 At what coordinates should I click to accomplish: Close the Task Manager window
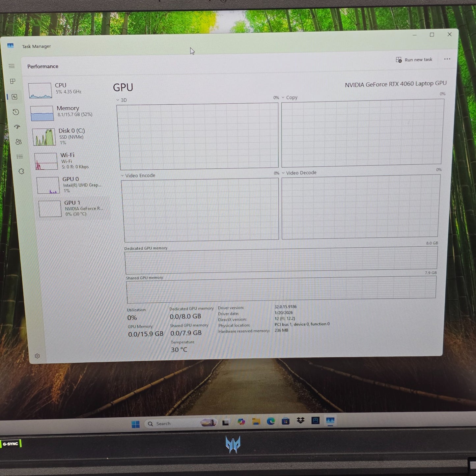[449, 34]
